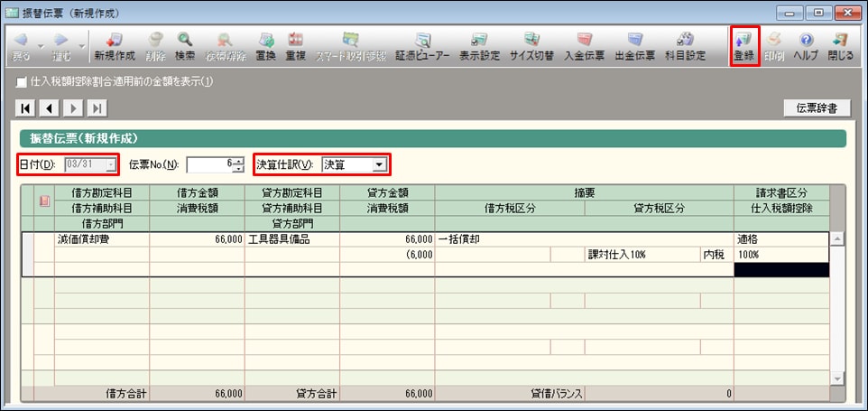
Task: Click 登録 to register the slip
Action: (x=743, y=47)
